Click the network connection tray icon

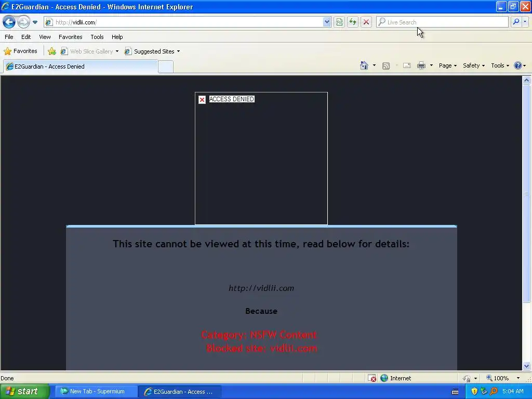click(484, 392)
